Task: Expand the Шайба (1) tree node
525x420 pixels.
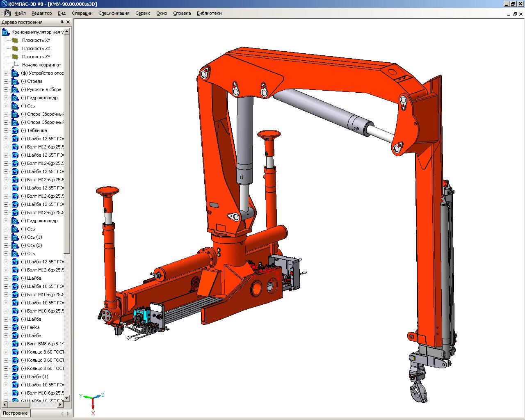Action: [6, 377]
